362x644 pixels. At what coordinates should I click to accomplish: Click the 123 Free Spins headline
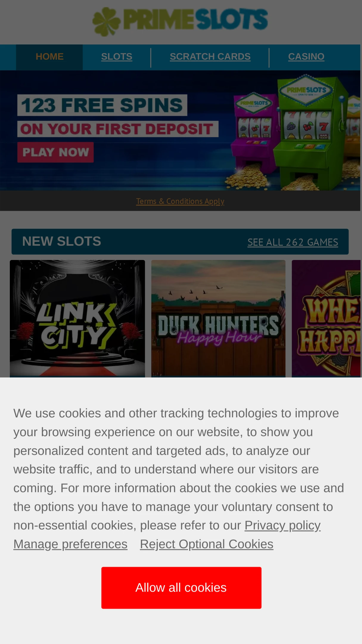click(x=102, y=105)
